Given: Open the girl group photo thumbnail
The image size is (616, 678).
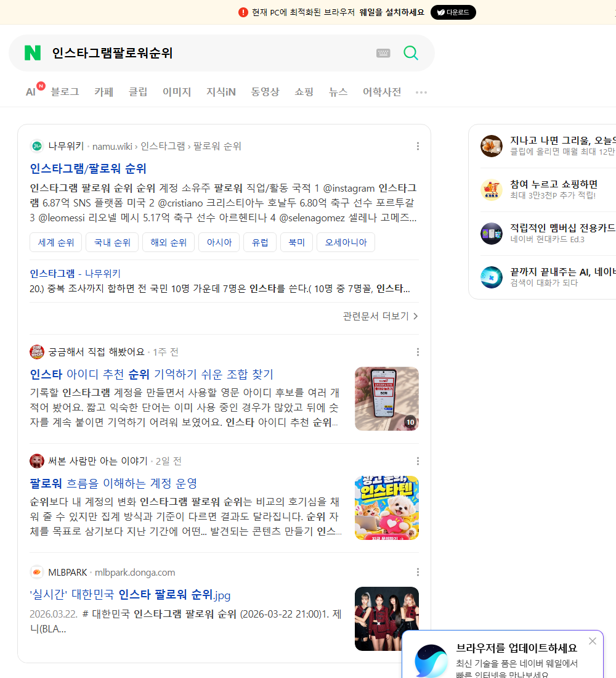Looking at the screenshot, I should (386, 619).
